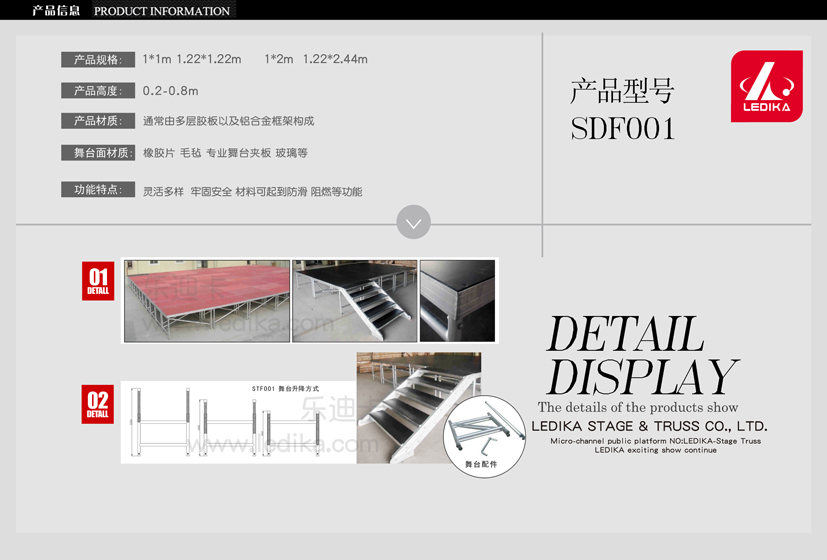Open the stage corner close-up photo
The width and height of the screenshot is (827, 560).
tap(457, 301)
